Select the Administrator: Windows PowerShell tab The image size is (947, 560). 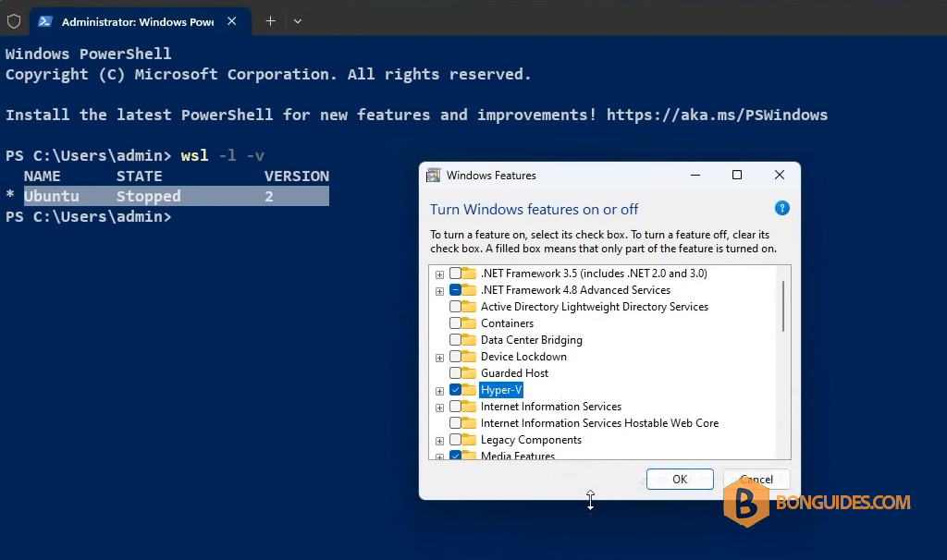tap(141, 22)
